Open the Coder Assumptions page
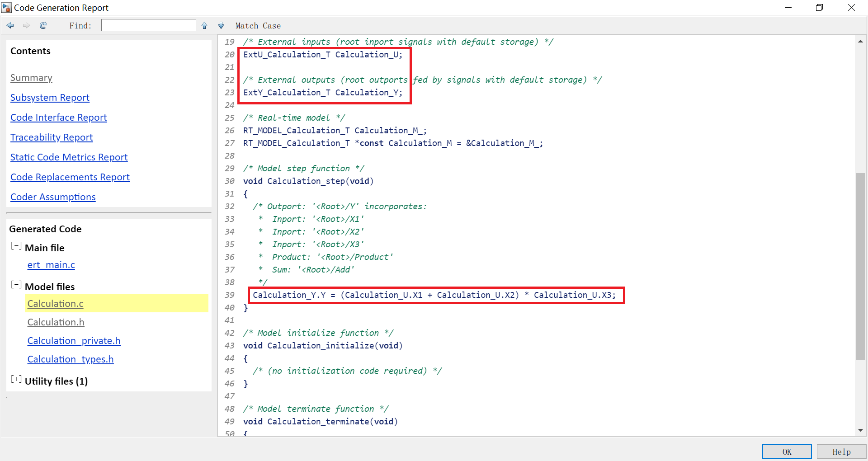Image resolution: width=868 pixels, height=461 pixels. (53, 197)
